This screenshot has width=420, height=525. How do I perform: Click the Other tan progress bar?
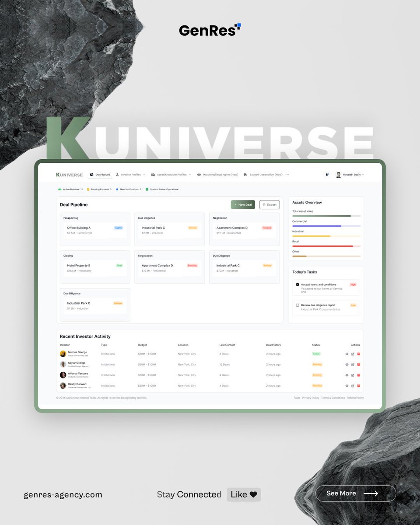(x=326, y=256)
